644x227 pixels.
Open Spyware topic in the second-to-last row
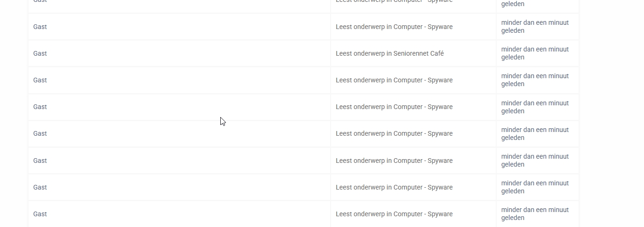(x=394, y=187)
